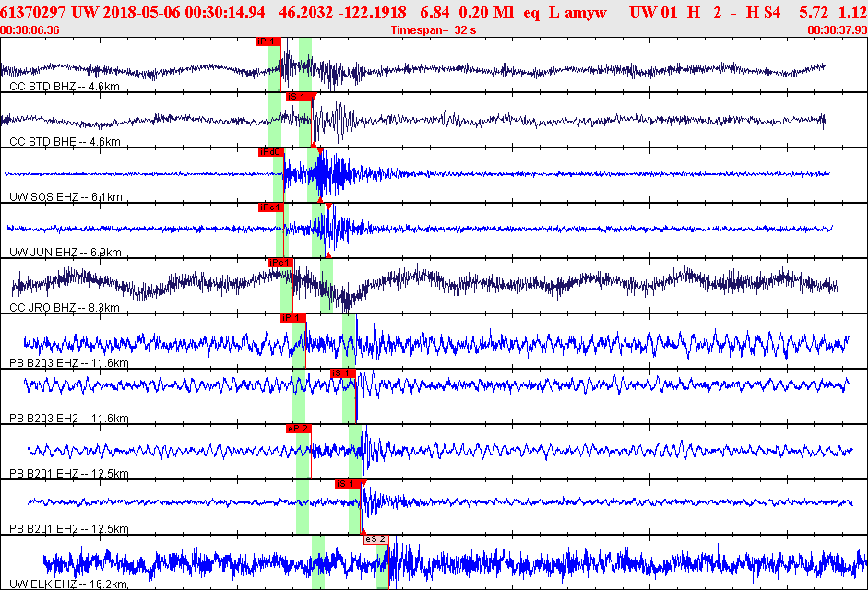The width and height of the screenshot is (868, 590).
Task: Click the event ID 61370297 in the header
Action: point(33,12)
